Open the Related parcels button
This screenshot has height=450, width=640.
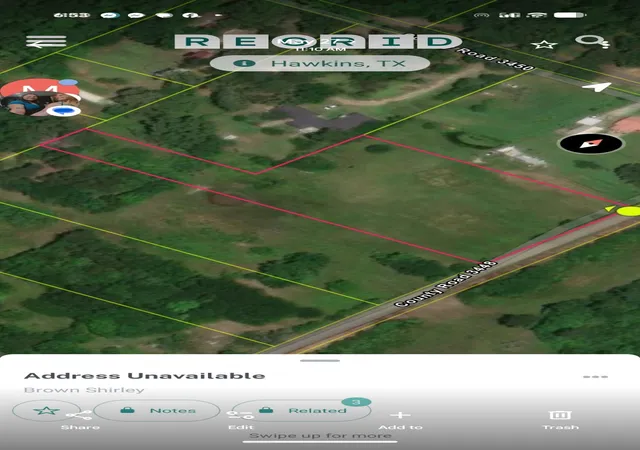click(301, 410)
